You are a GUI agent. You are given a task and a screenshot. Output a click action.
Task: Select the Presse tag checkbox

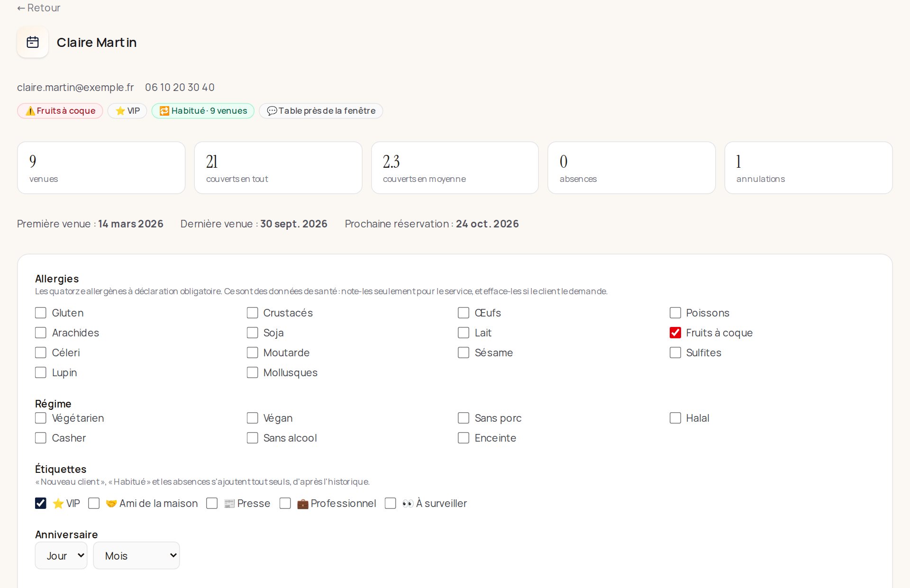point(212,503)
